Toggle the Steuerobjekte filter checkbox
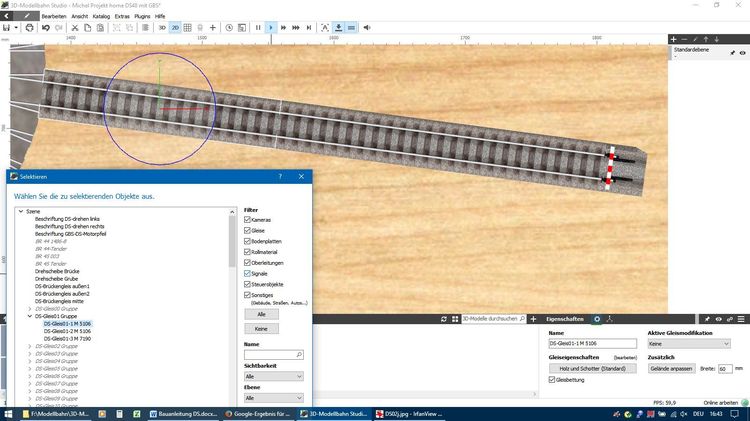750x421 pixels. coord(247,284)
